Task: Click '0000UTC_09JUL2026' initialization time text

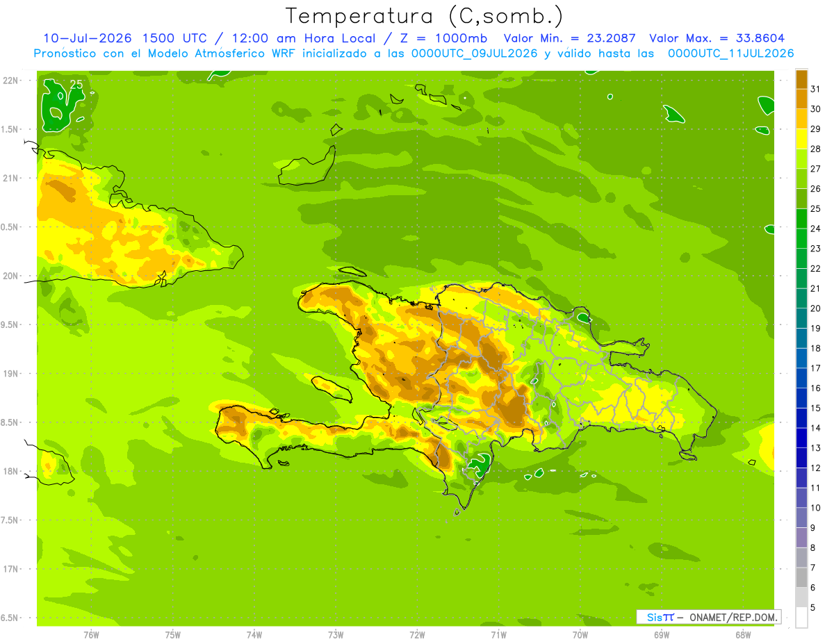Action: tap(475, 53)
